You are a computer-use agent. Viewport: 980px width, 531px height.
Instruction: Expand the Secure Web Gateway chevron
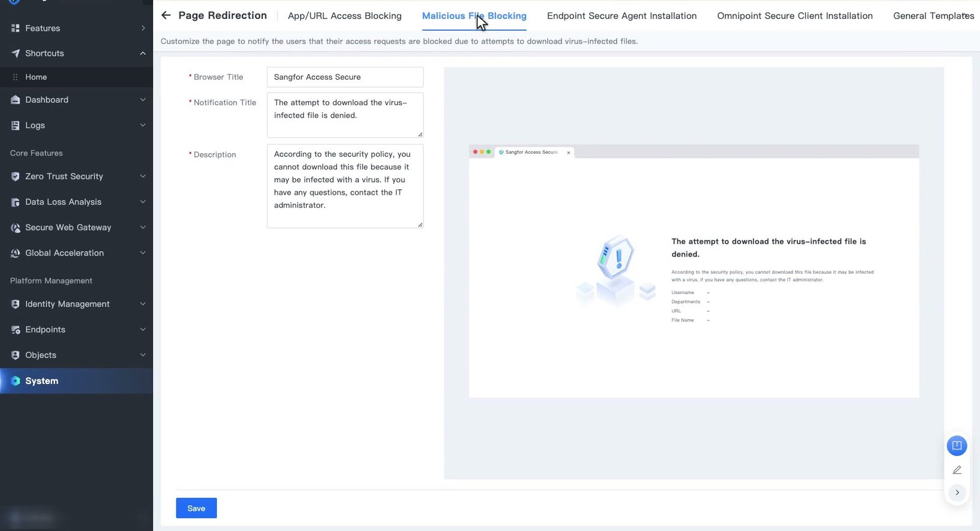[143, 228]
